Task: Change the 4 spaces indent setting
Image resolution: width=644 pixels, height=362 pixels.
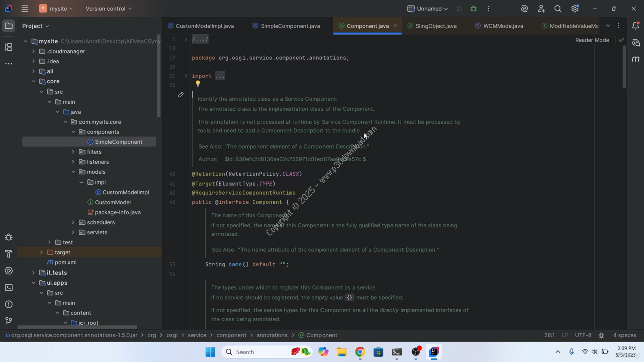Action: pos(624,335)
